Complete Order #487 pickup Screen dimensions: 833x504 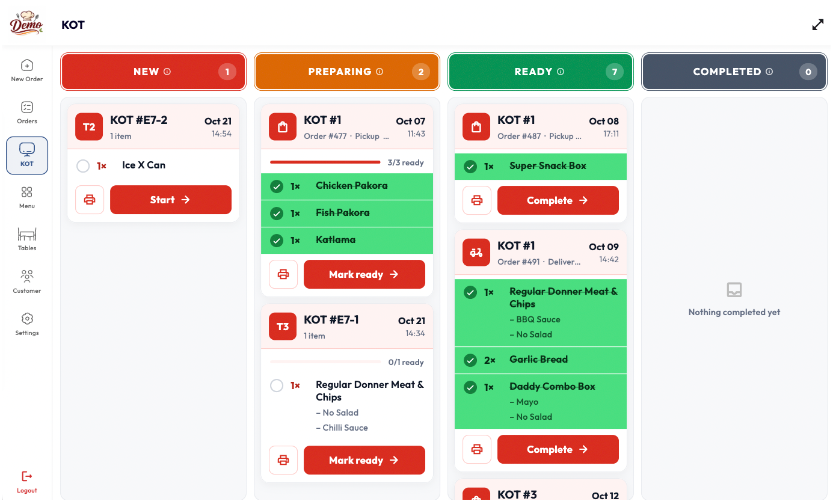(x=558, y=200)
